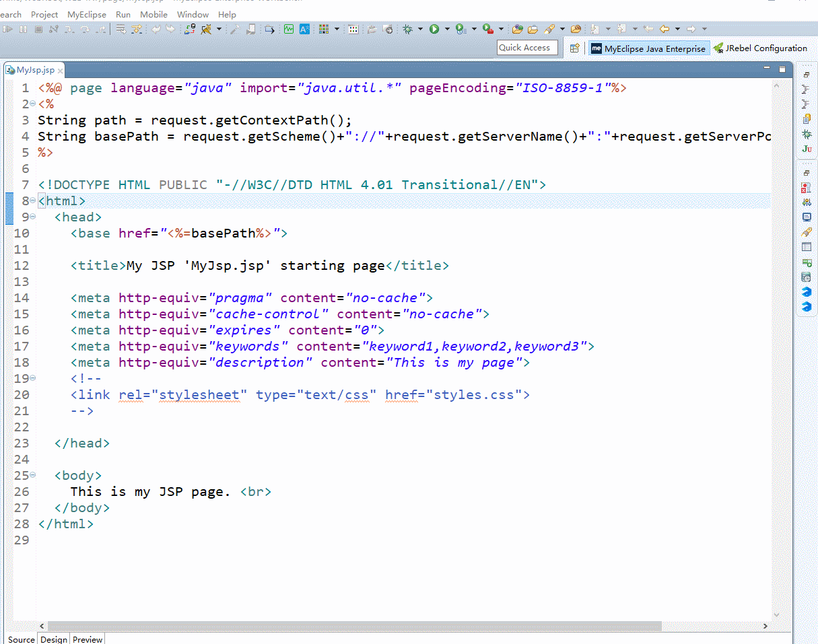Click the colored grid palette icon
This screenshot has height=644, width=818.
pyautogui.click(x=323, y=29)
